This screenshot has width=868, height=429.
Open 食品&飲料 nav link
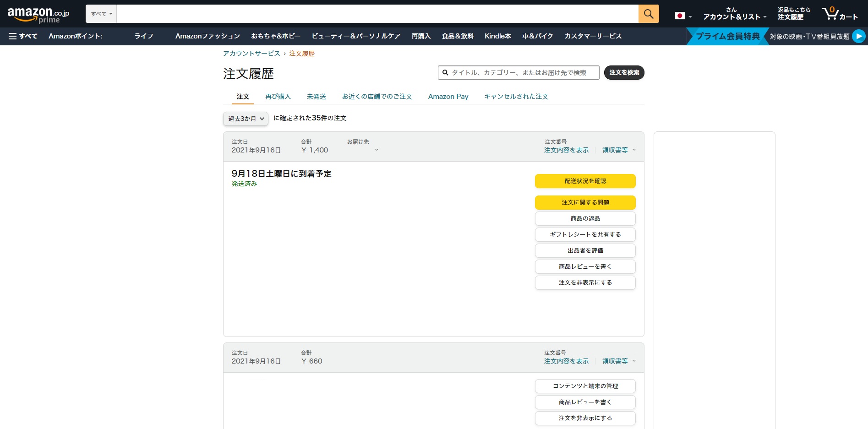pyautogui.click(x=458, y=36)
